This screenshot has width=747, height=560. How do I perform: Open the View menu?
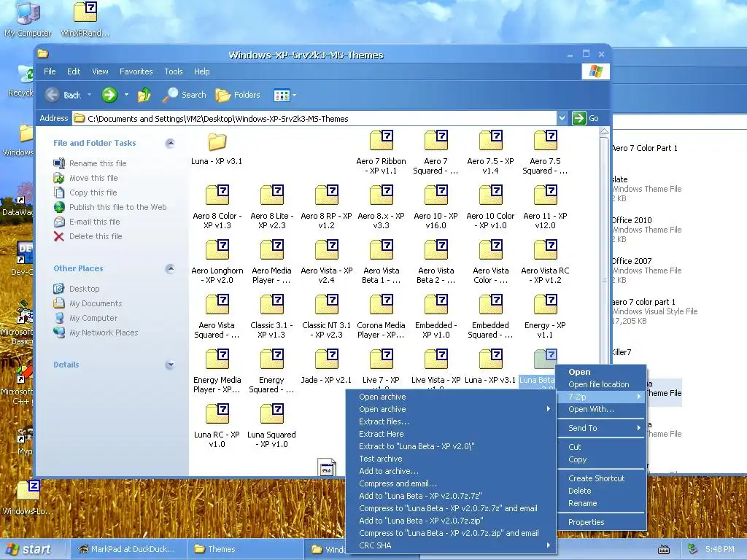point(100,71)
